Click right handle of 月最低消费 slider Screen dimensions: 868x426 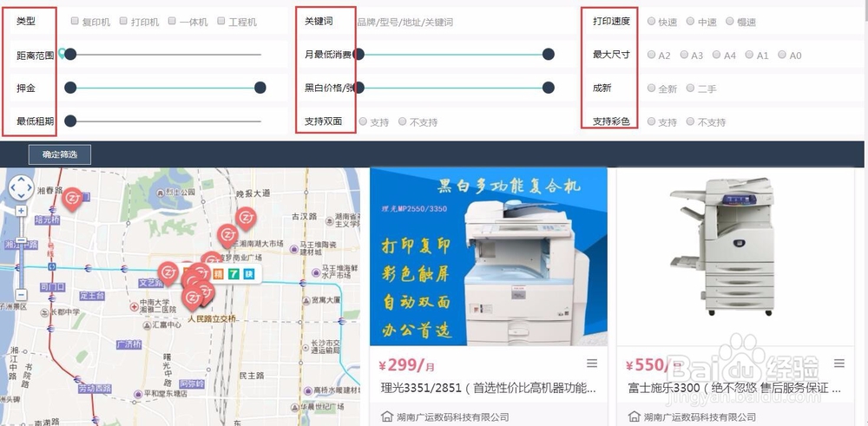549,54
